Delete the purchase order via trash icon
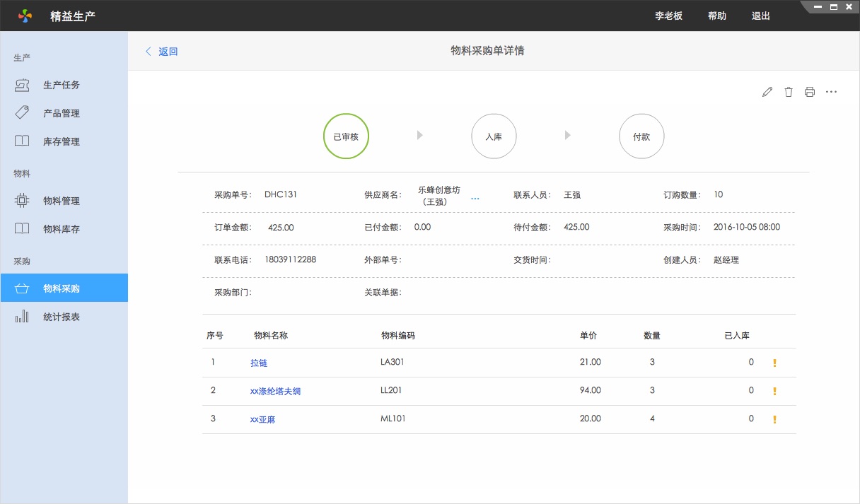Viewport: 860px width, 504px height. tap(789, 91)
